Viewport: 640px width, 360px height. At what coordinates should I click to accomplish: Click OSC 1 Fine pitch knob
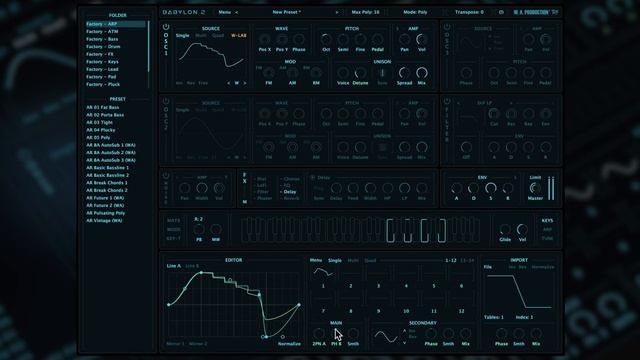(360, 40)
